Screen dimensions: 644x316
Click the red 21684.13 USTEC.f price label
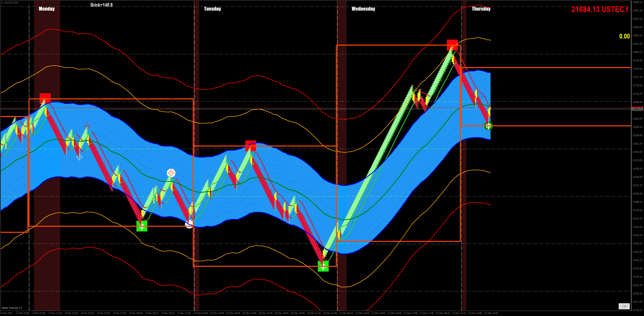point(600,9)
